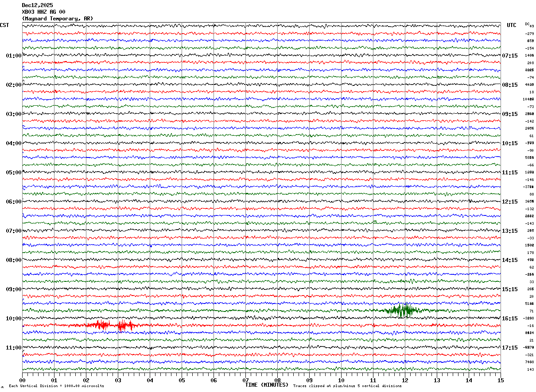Viewport: 536px width, 392px height.
Task: Click the DC offset value -279
Action: click(x=529, y=34)
